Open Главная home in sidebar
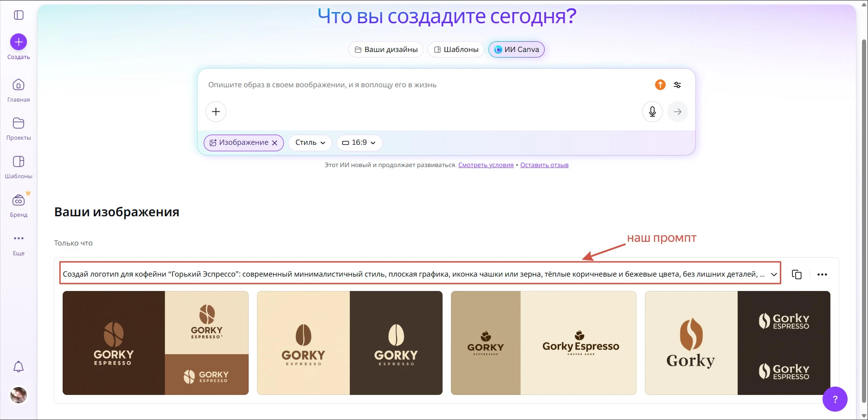 coord(19,90)
